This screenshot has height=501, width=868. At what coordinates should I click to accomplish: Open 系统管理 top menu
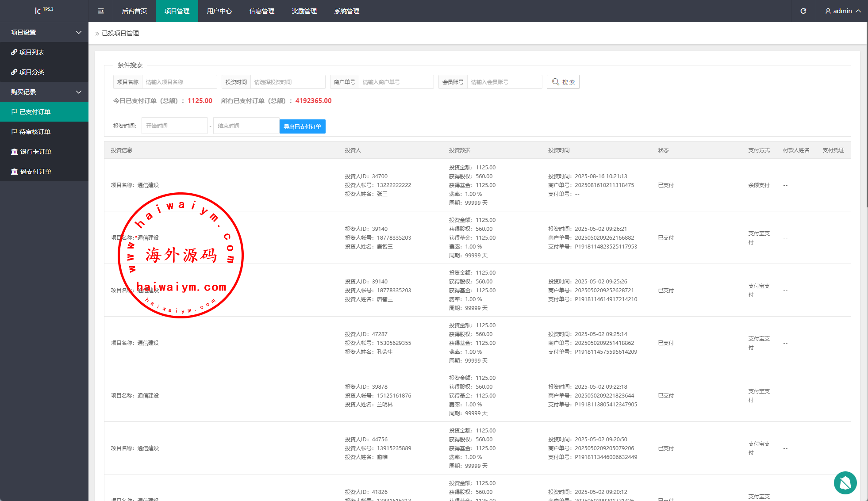(x=346, y=11)
